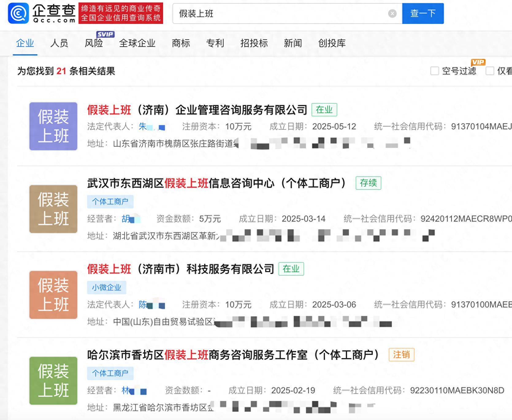Image resolution: width=512 pixels, height=420 pixels.
Task: Open the 新闻 section
Action: (293, 43)
